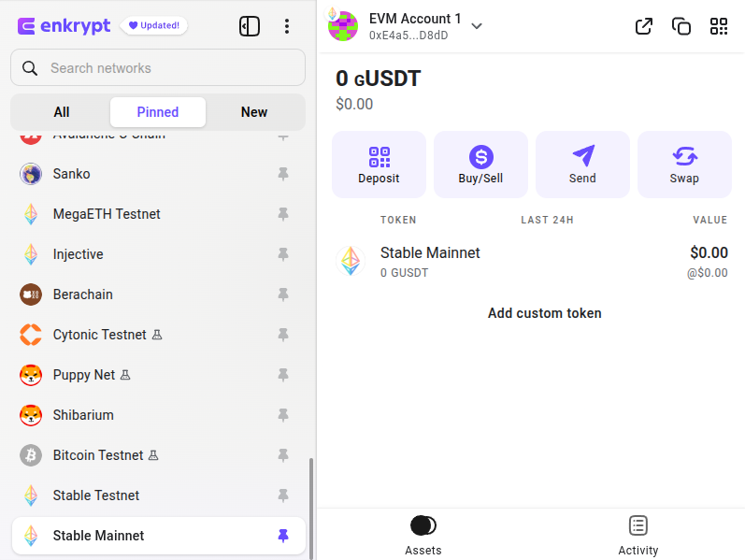Unpin the Stable Mainnet network
The width and height of the screenshot is (745, 560).
283,536
